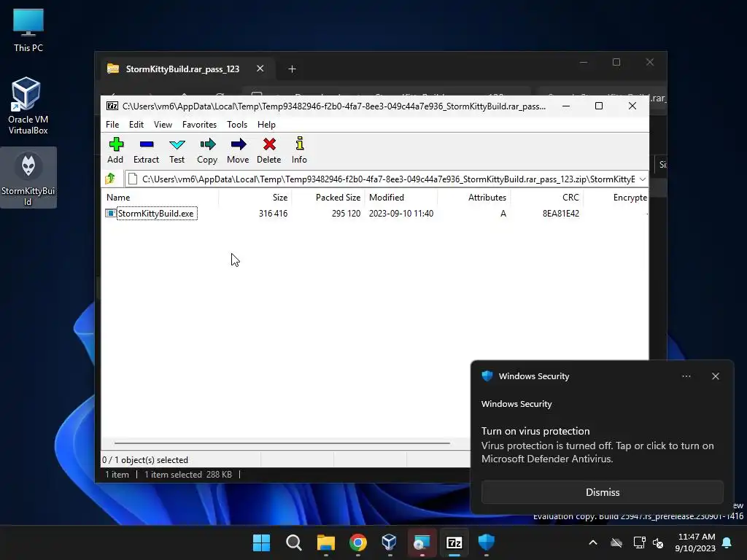
Task: Open the View menu
Action: [x=163, y=124]
